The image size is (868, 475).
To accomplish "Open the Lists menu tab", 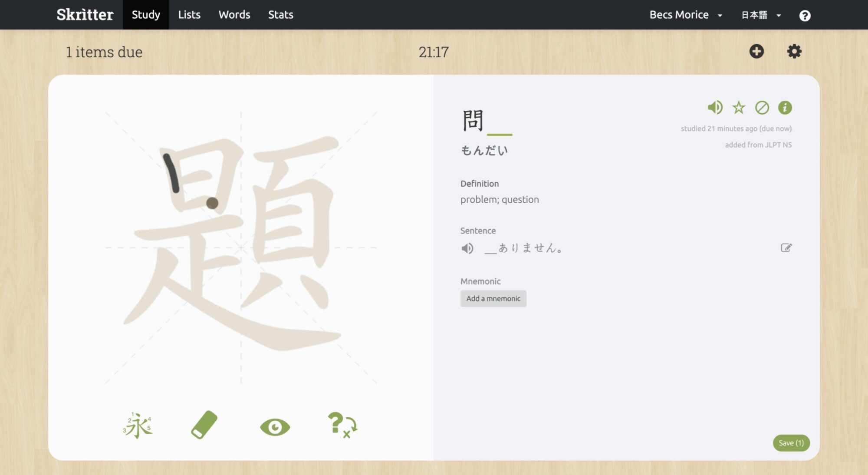I will [189, 15].
